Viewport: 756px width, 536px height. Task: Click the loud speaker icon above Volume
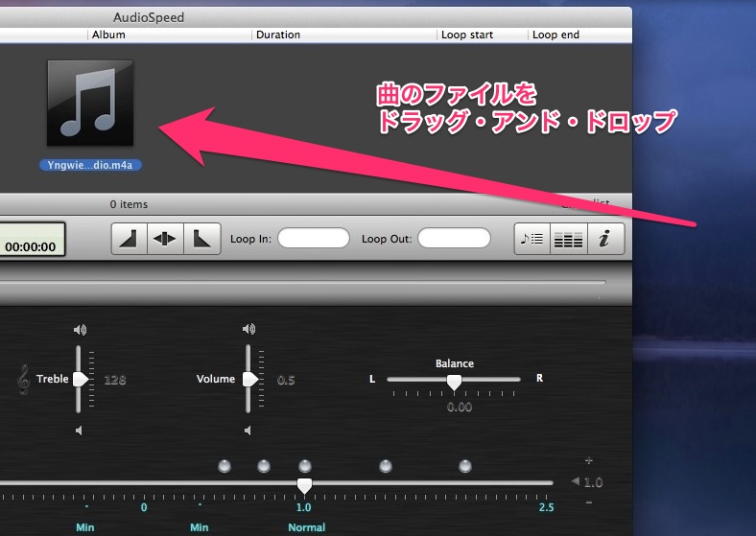[248, 329]
